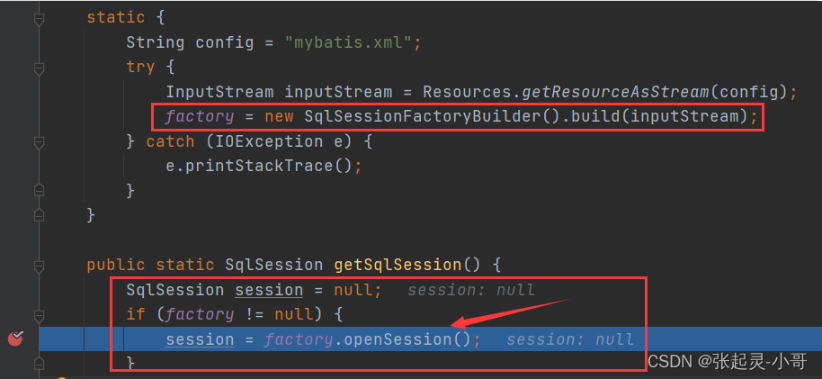Screen dimensions: 822x379
Task: Click the e.printStackTrace() call
Action: click(259, 166)
